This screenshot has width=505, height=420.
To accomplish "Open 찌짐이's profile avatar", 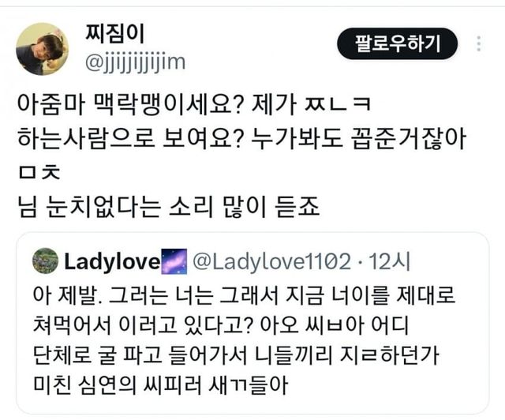I will (x=42, y=49).
